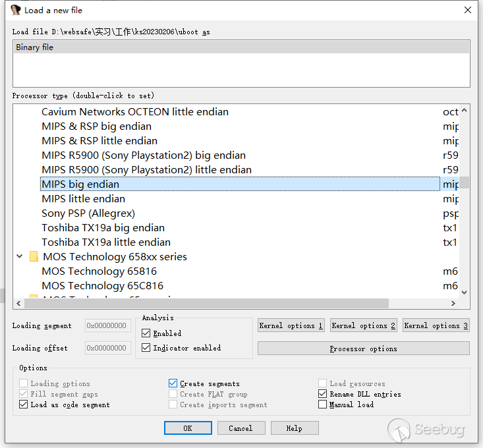This screenshot has width=483, height=448.
Task: Click the Loading offset input field
Action: click(108, 348)
